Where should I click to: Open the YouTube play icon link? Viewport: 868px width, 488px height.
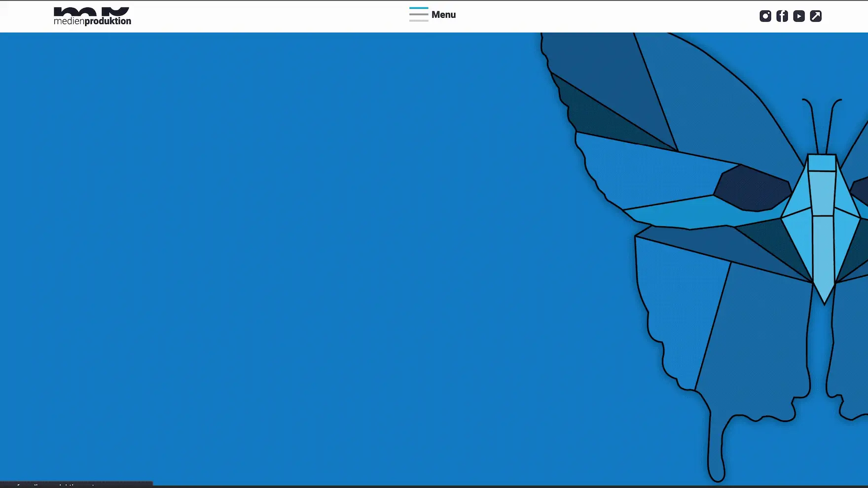click(798, 16)
